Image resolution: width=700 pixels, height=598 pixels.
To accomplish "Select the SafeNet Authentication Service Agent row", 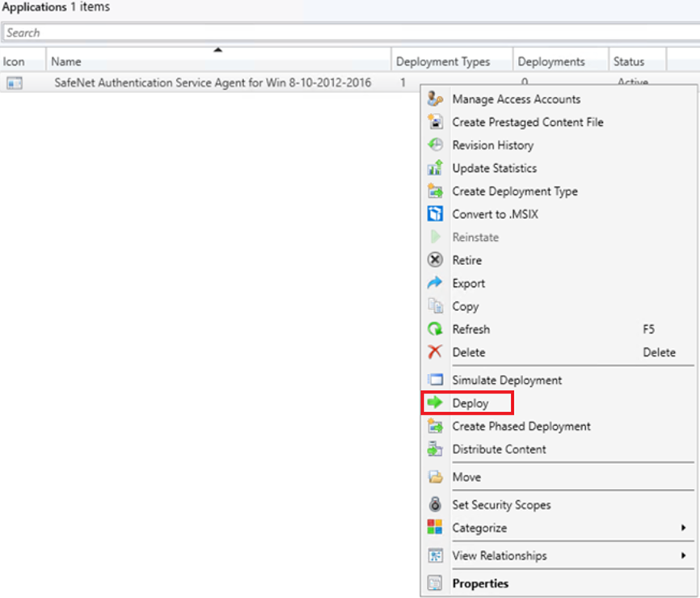I will pyautogui.click(x=210, y=82).
